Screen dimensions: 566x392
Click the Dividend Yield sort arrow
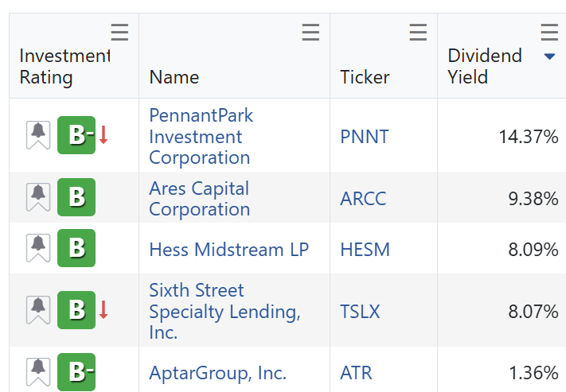[549, 56]
